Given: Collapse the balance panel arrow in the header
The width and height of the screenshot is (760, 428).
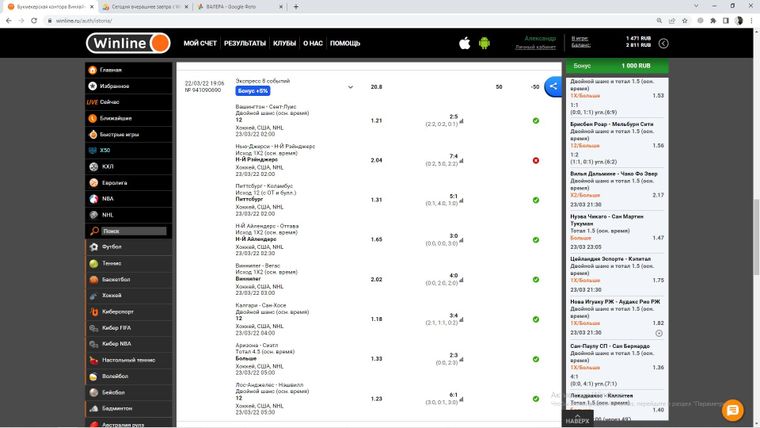Looking at the screenshot, I should click(x=663, y=43).
